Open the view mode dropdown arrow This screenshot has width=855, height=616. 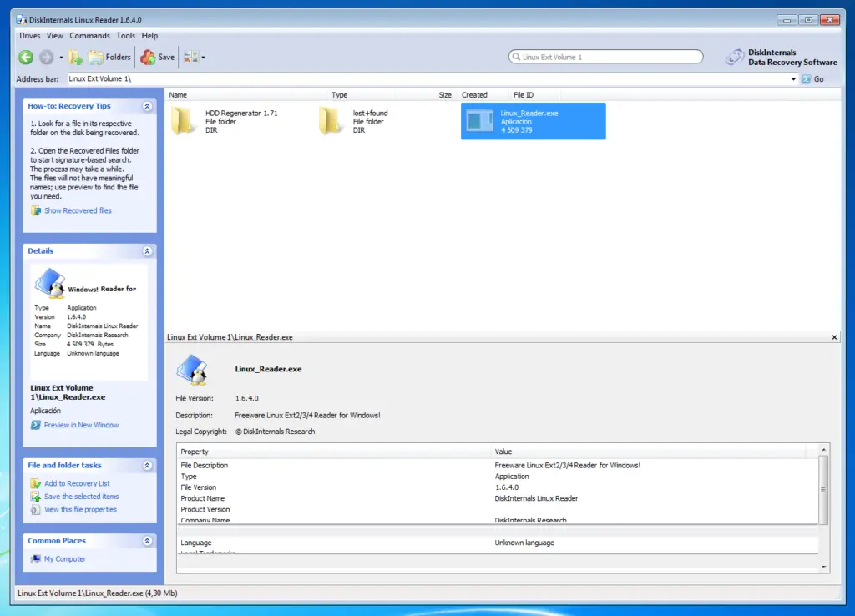coord(204,58)
